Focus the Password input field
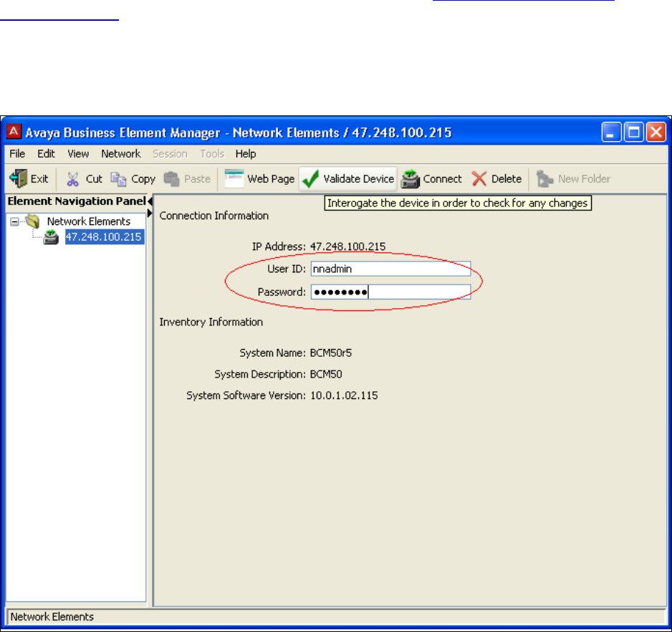672x632 pixels. 391,292
